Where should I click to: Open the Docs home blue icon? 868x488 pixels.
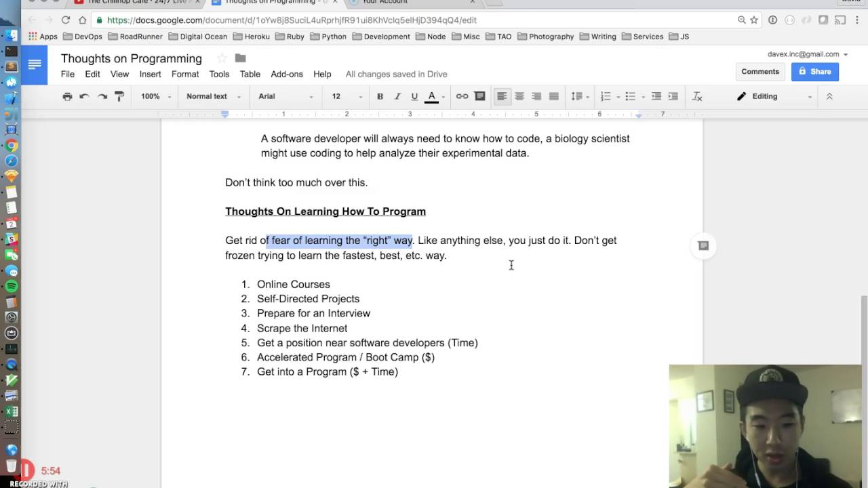pyautogui.click(x=35, y=64)
